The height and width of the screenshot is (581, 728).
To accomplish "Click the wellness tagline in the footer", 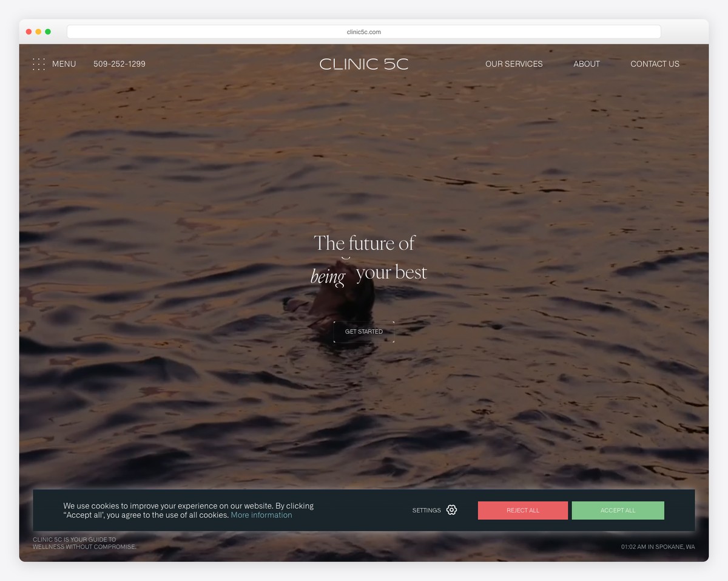I will tap(84, 543).
